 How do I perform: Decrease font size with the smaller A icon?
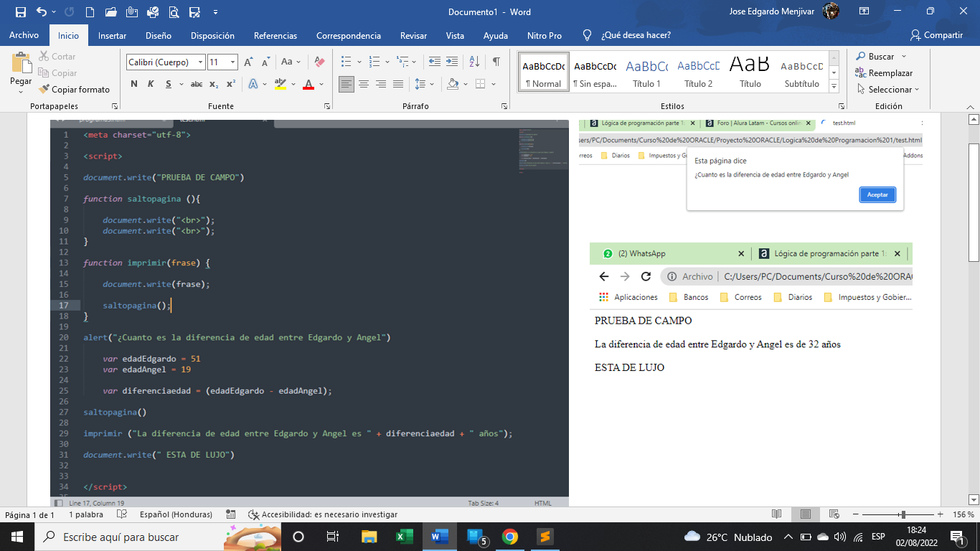265,62
